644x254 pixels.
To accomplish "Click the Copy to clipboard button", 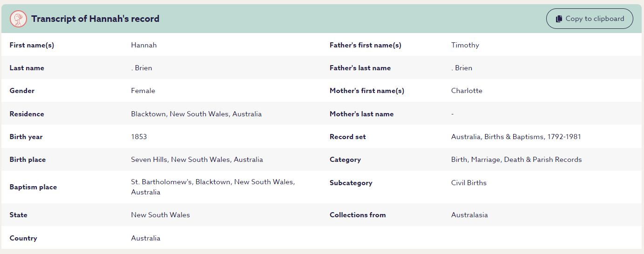I will [x=590, y=19].
